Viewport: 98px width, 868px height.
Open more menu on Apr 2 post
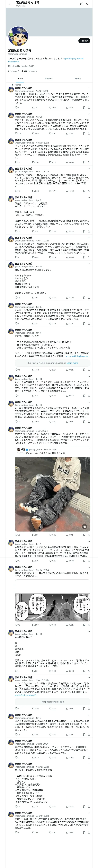(x=89, y=197)
